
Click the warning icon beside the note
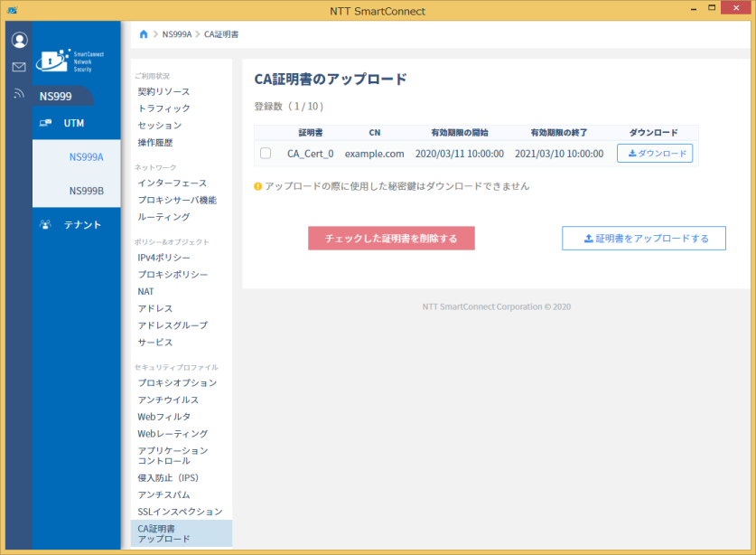coord(258,186)
